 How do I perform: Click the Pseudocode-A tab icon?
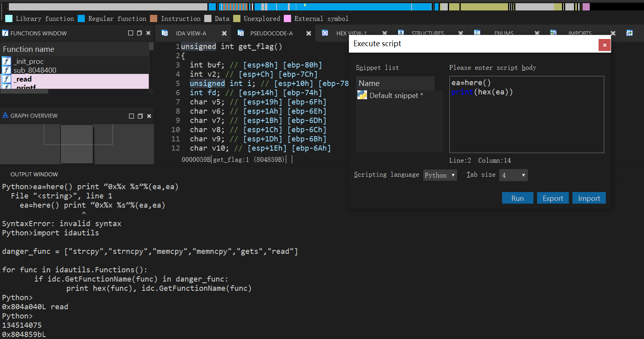pyautogui.click(x=241, y=33)
